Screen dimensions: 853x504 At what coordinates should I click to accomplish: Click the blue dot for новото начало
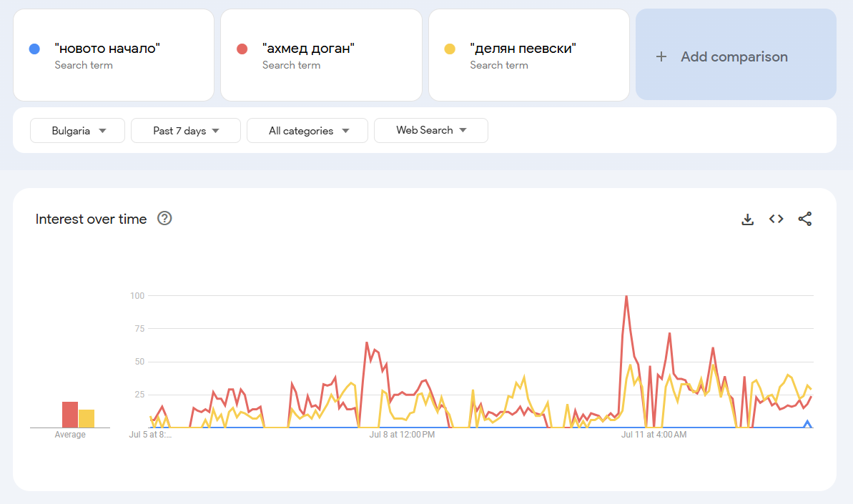point(34,49)
